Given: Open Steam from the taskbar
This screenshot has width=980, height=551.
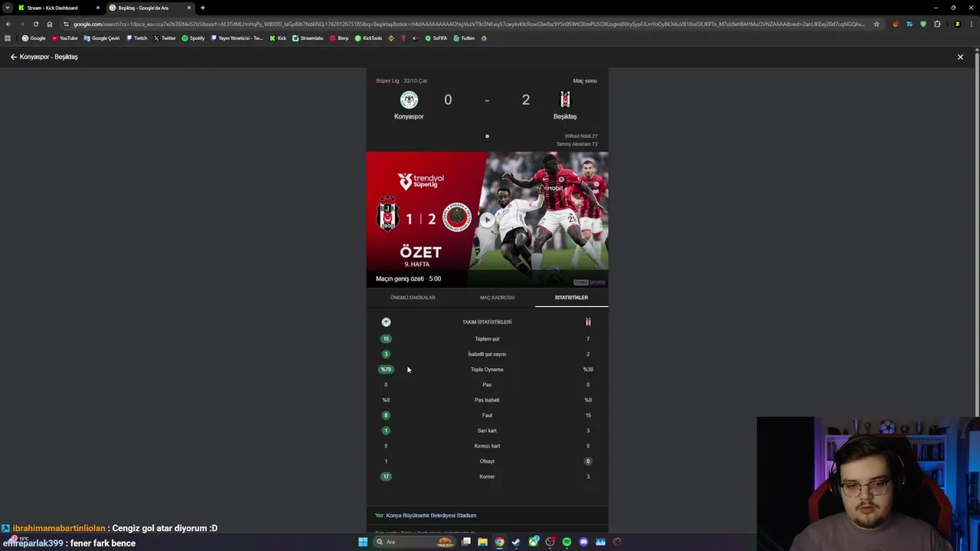Looking at the screenshot, I should 516,542.
